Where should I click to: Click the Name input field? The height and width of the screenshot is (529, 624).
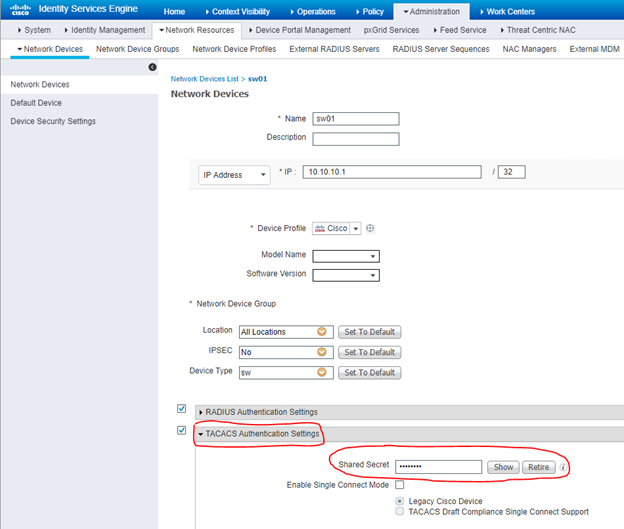coord(356,119)
